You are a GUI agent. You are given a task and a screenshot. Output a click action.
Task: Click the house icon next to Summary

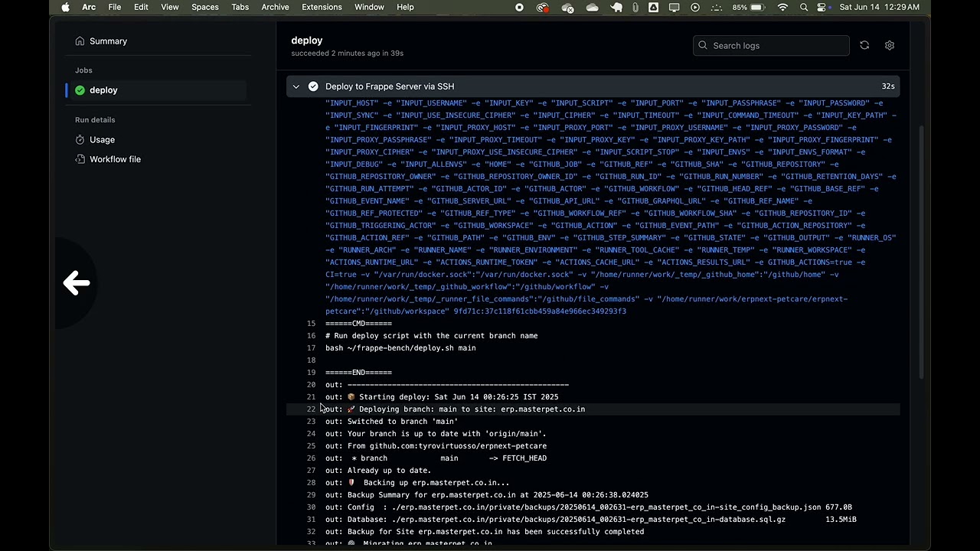click(80, 41)
